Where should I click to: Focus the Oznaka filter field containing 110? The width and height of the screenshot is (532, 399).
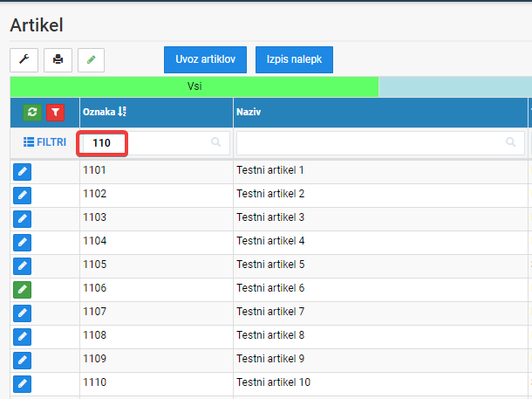click(155, 143)
